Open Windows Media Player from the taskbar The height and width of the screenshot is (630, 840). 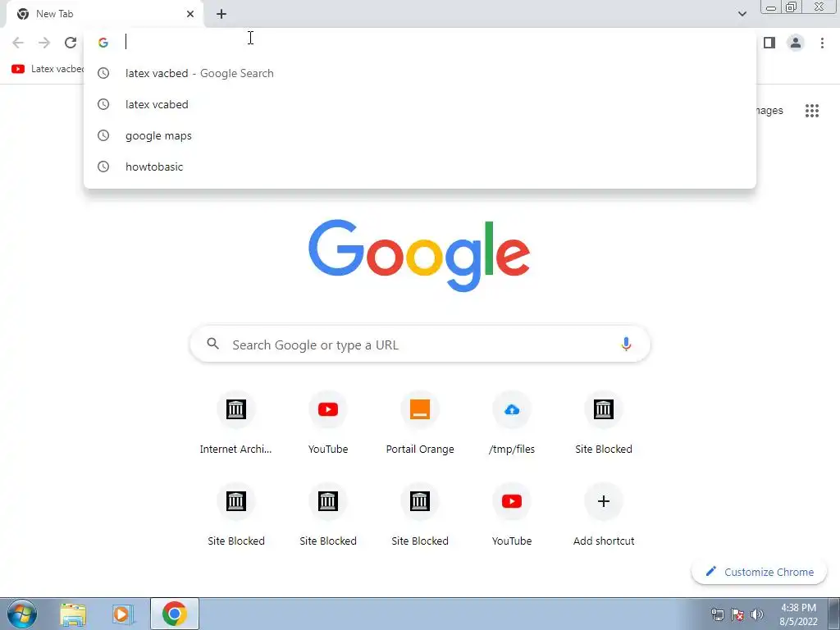tap(123, 614)
